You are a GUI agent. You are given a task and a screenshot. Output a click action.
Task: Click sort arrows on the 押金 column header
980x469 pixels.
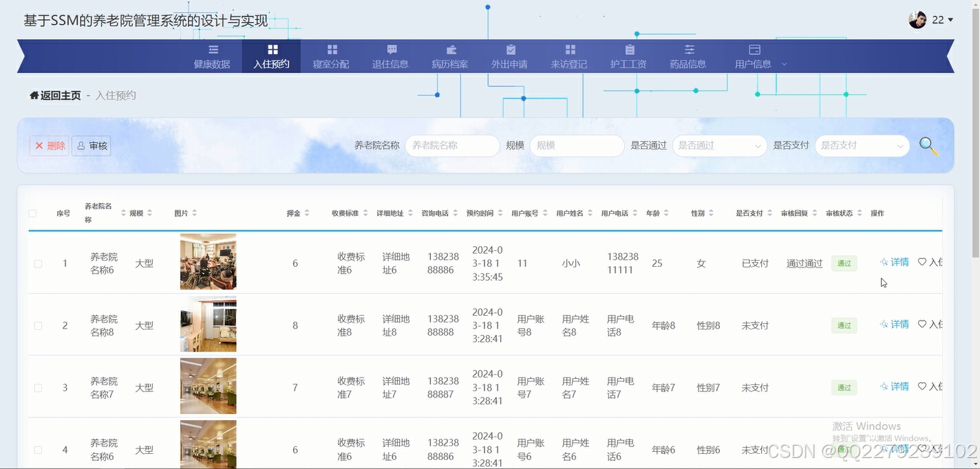(308, 212)
